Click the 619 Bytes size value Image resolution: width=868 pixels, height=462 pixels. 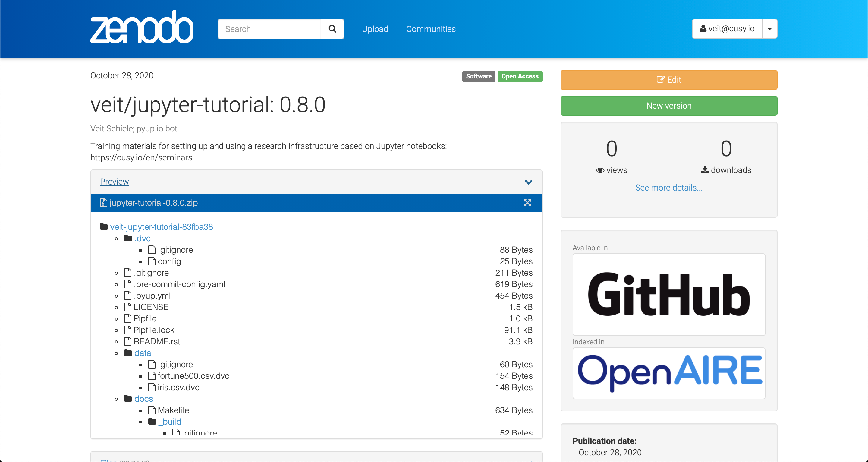point(514,284)
